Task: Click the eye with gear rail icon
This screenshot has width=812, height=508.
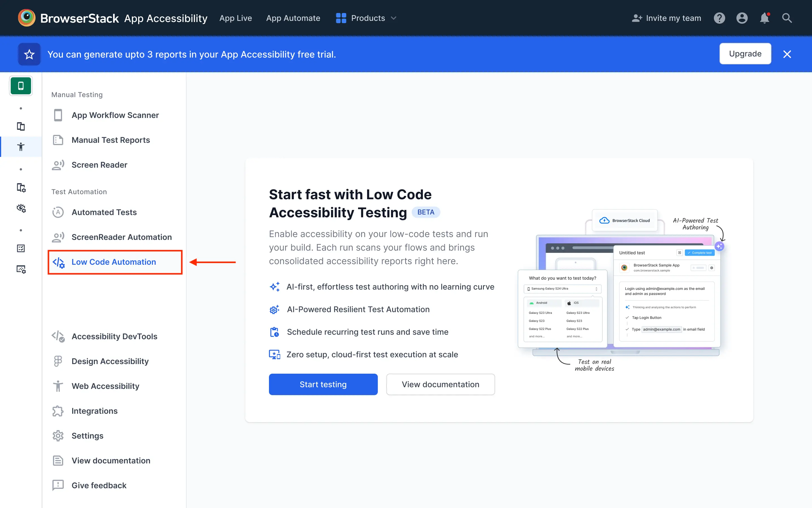Action: coord(21,208)
